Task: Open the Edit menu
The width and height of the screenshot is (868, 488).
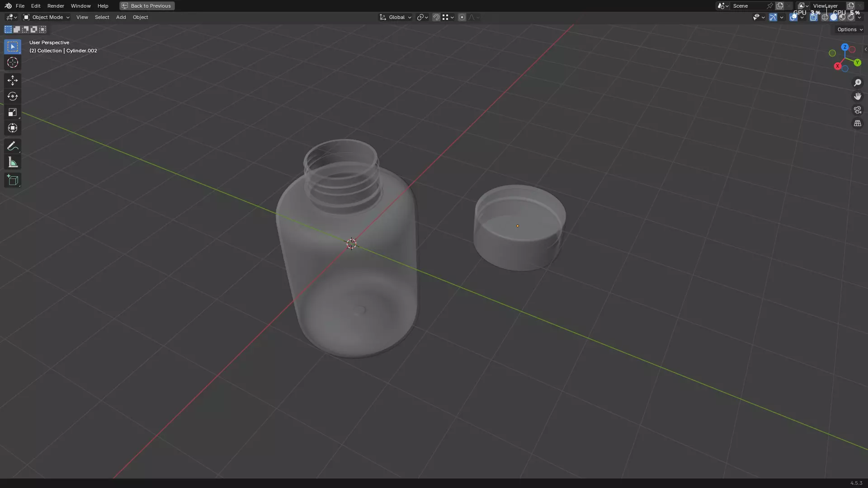Action: tap(36, 6)
